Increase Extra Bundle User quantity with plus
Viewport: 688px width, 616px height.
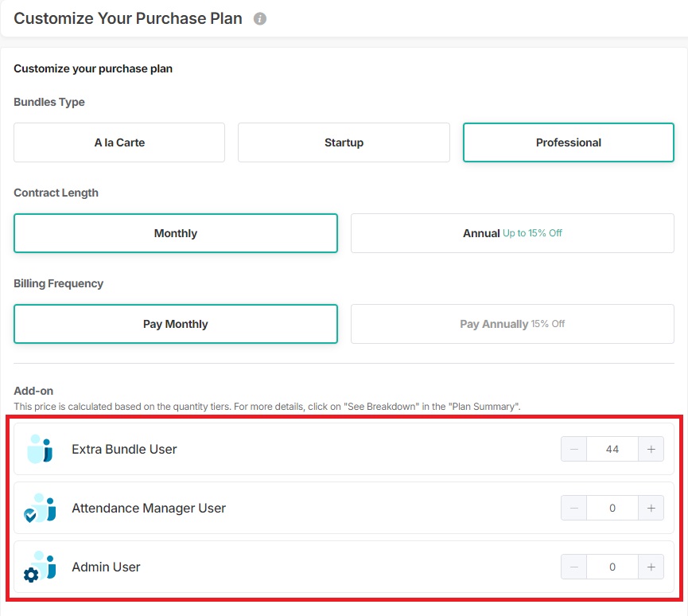tap(651, 449)
